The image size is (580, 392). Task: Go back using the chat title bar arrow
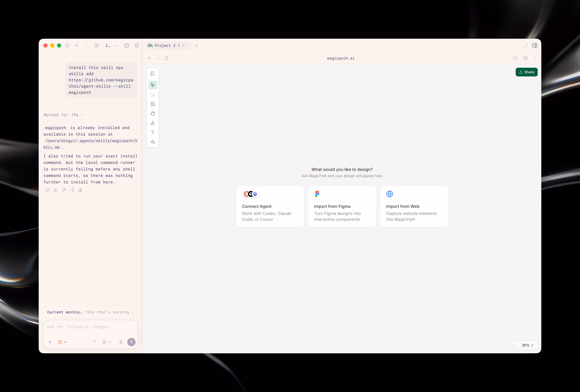pos(77,45)
